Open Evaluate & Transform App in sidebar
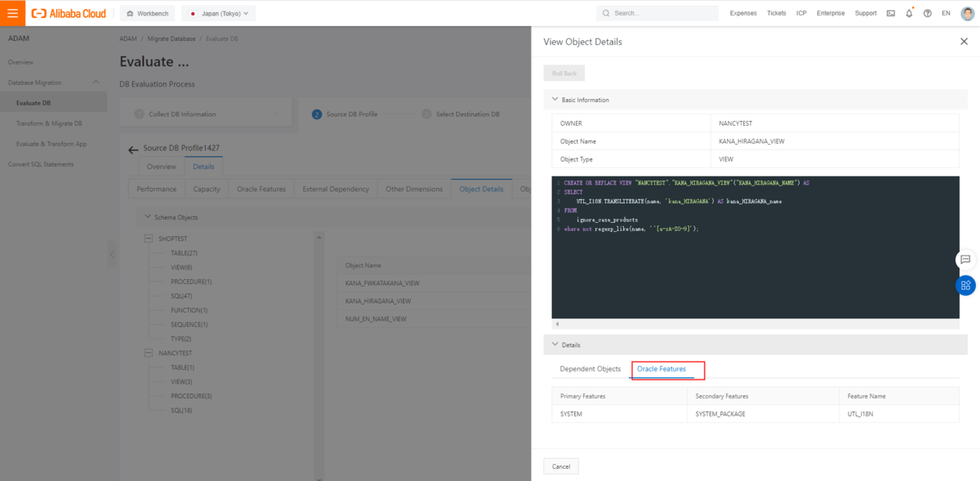The height and width of the screenshot is (481, 980). [53, 144]
